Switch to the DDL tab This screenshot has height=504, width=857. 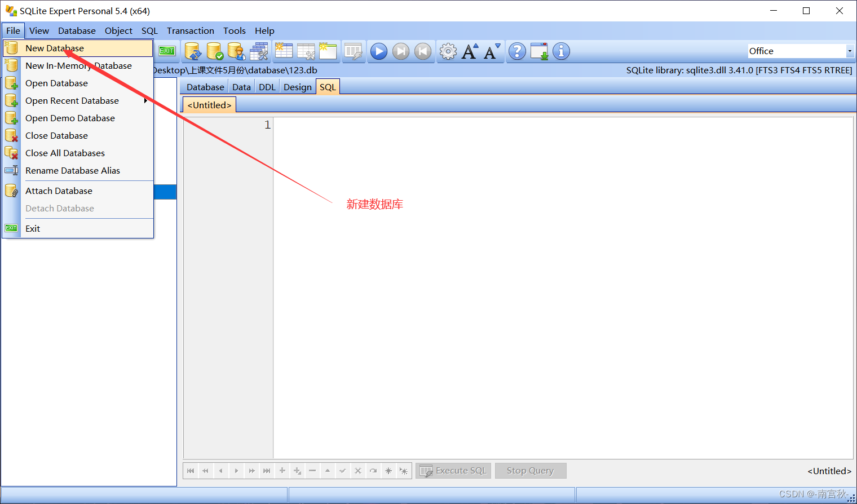(x=267, y=86)
